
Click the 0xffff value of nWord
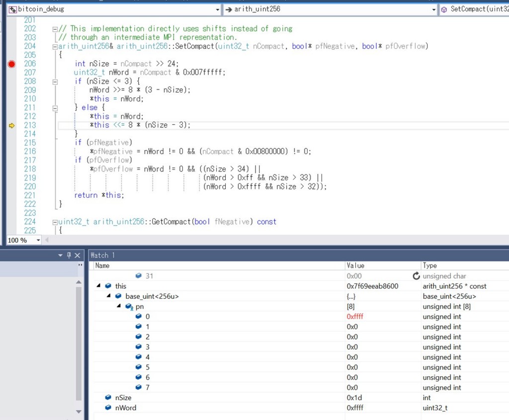point(355,408)
